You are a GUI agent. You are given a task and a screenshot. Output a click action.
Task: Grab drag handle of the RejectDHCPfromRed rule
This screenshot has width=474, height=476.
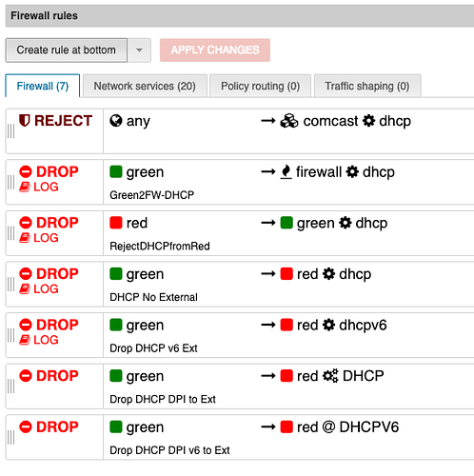click(x=11, y=233)
